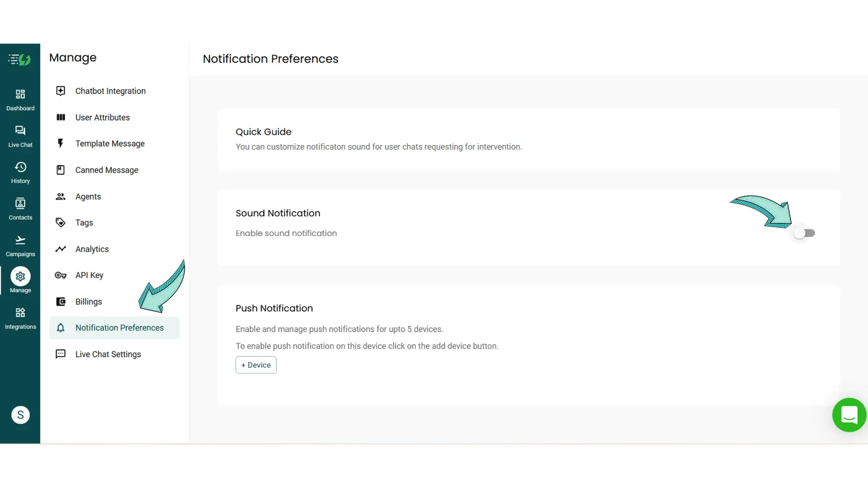Click the Analytics chart icon
Image resolution: width=868 pixels, height=488 pixels.
(61, 249)
